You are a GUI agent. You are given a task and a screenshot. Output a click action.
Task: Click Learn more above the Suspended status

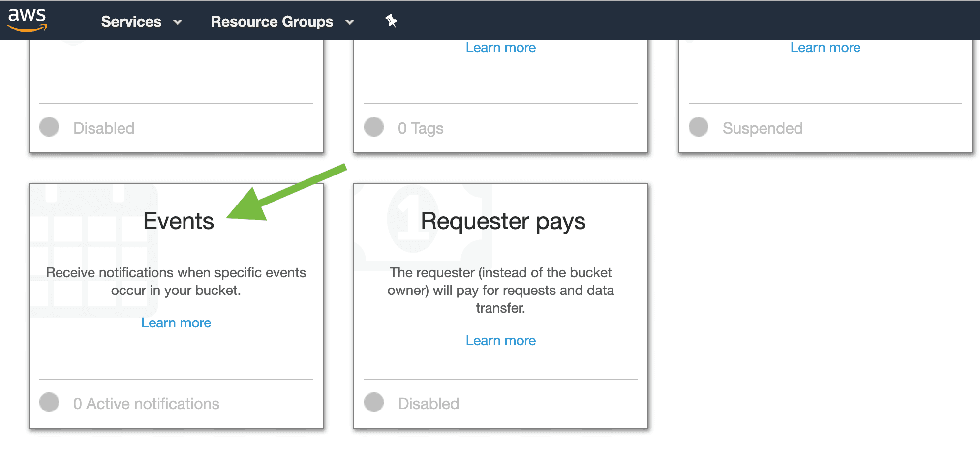coord(825,47)
